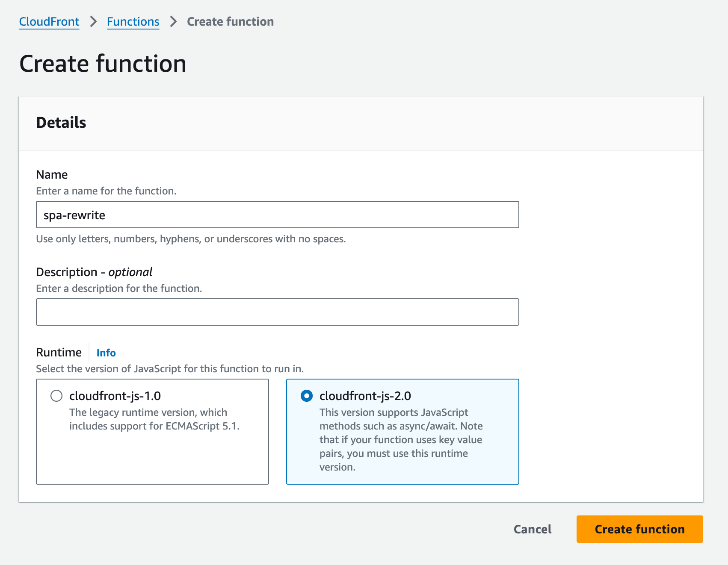Select the cloudfront-js-1.0 radio button
Viewport: 728px width, 565px height.
56,396
